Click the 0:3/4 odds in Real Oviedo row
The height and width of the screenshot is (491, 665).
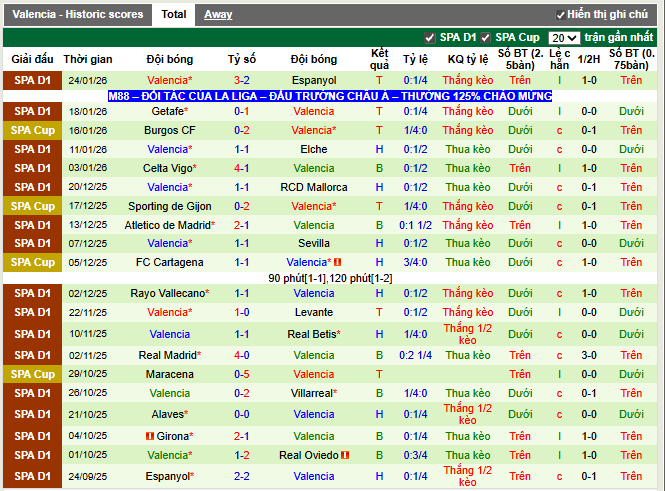[x=415, y=455]
